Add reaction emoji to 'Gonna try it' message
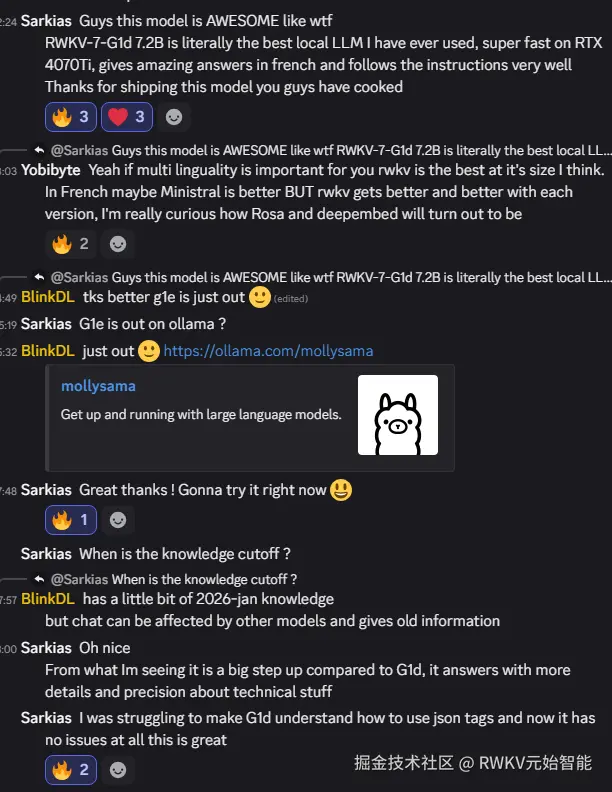612x792 pixels. 118,520
